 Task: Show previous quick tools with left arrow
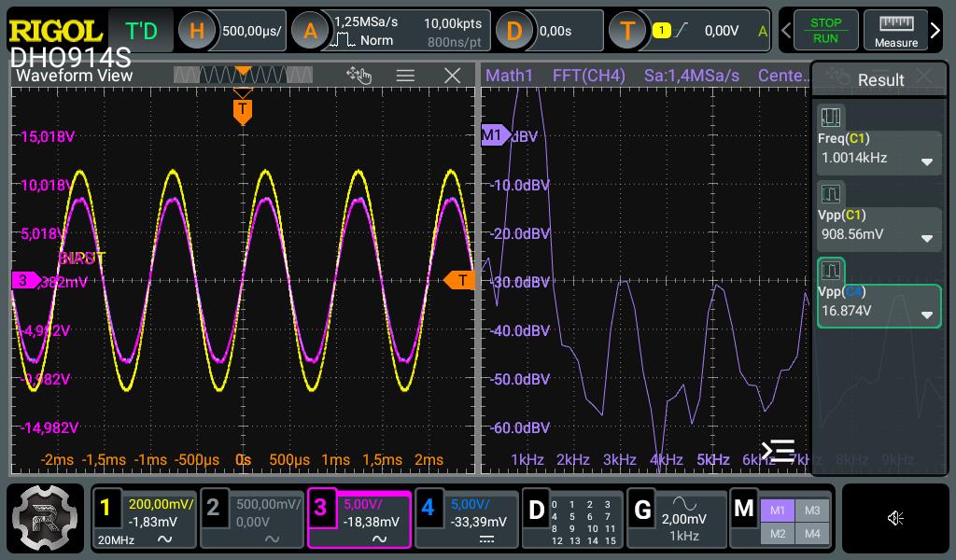786,30
